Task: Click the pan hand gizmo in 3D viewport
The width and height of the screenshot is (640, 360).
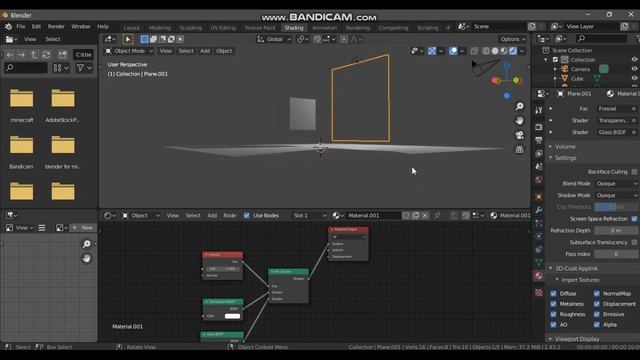Action: (519, 121)
